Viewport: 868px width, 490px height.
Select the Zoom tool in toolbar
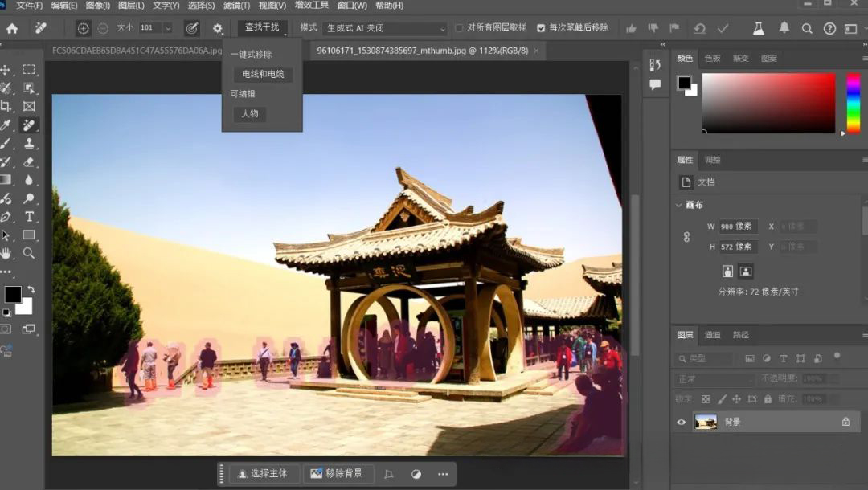29,253
